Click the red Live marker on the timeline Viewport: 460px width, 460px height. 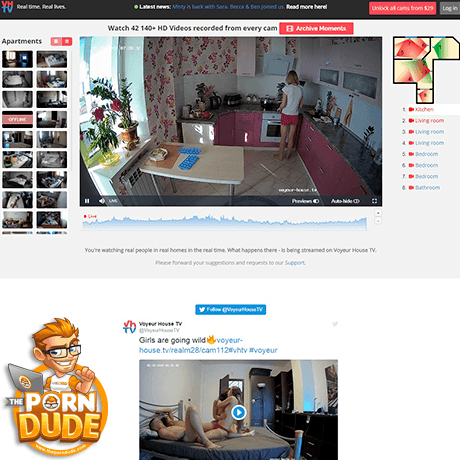[x=90, y=216]
